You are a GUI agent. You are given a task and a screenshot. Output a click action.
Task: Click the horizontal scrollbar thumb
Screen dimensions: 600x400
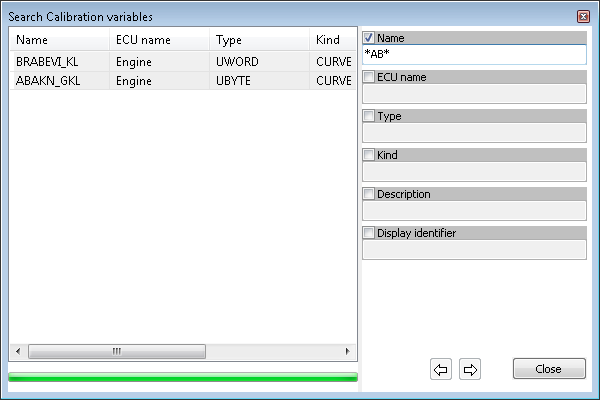coord(117,351)
